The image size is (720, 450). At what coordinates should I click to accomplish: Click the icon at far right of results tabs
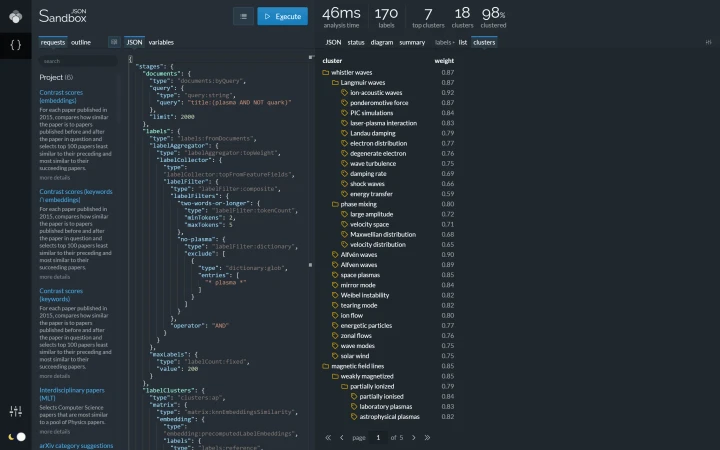click(x=708, y=42)
